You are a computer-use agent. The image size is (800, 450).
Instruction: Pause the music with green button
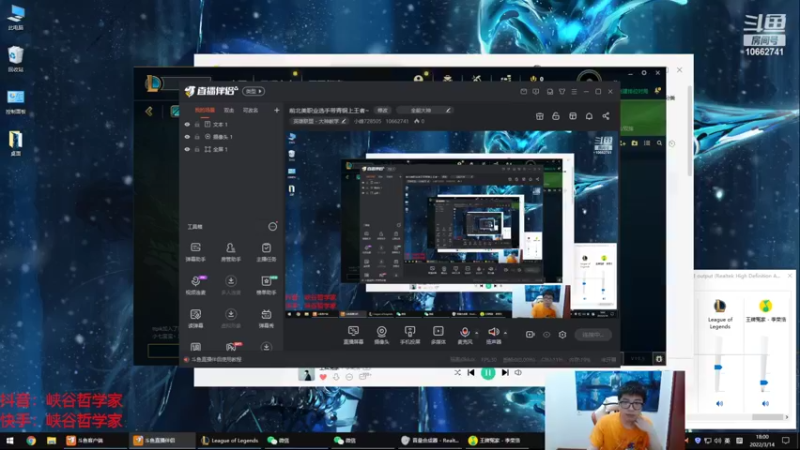click(x=488, y=373)
